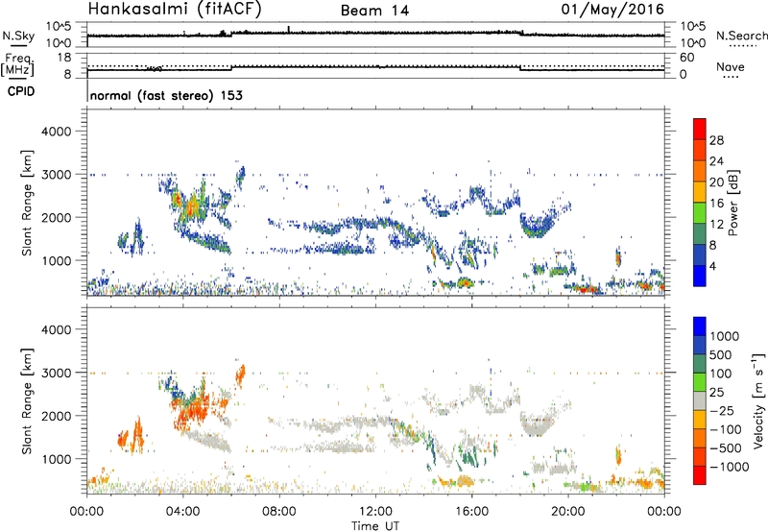Click the "N.Sky" axis label
The height and width of the screenshot is (532, 768).
[18, 36]
